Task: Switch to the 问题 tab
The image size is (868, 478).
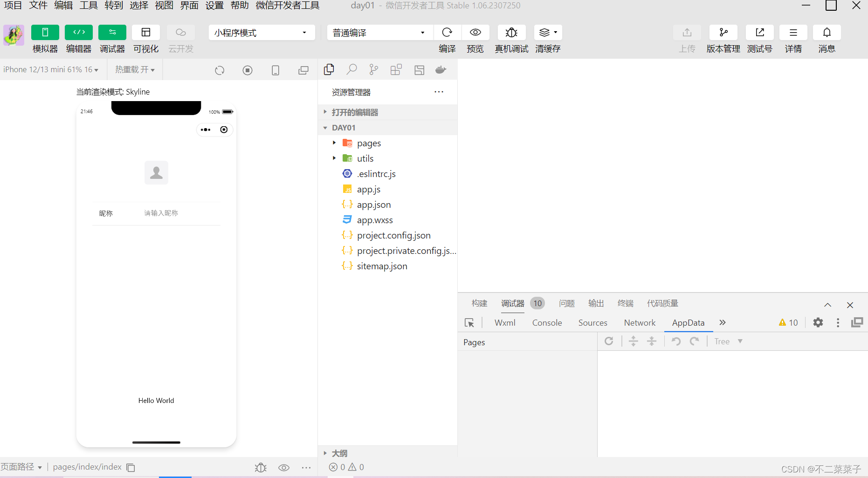Action: point(567,303)
